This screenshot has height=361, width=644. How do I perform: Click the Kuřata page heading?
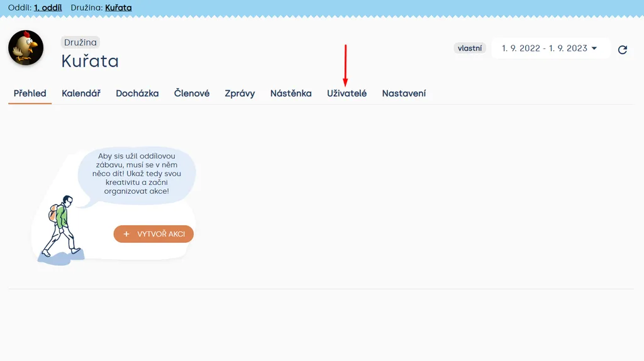pyautogui.click(x=90, y=61)
